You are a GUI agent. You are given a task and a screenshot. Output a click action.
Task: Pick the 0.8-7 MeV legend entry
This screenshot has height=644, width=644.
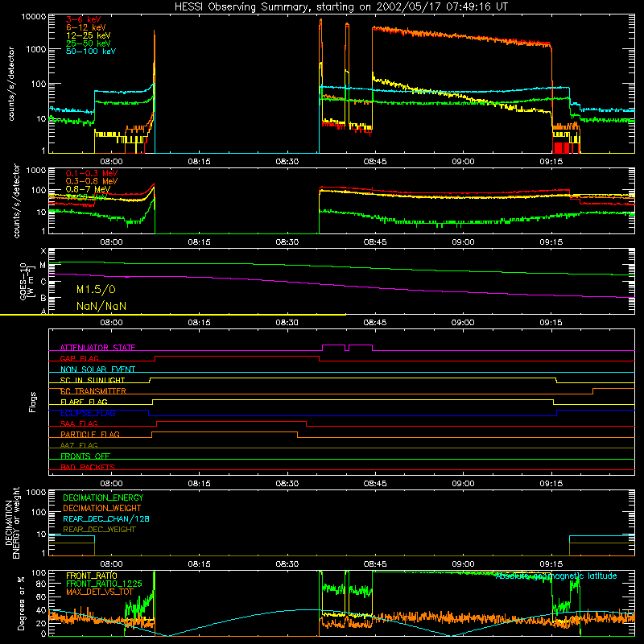coord(88,189)
